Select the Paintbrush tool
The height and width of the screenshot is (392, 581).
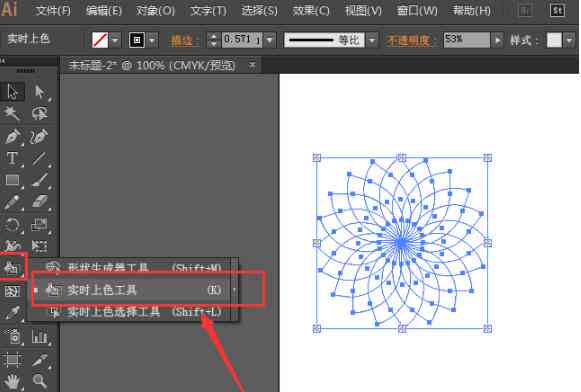pyautogui.click(x=40, y=180)
